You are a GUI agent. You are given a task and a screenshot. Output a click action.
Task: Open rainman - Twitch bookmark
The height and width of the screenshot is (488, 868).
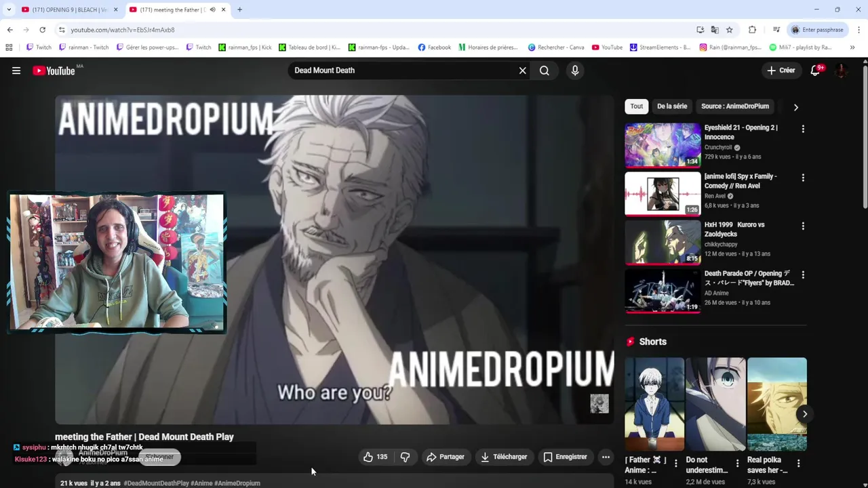(x=84, y=47)
